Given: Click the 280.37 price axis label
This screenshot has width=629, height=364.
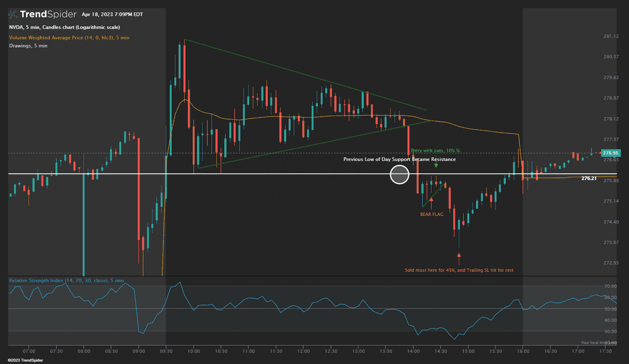Looking at the screenshot, I should 610,57.
